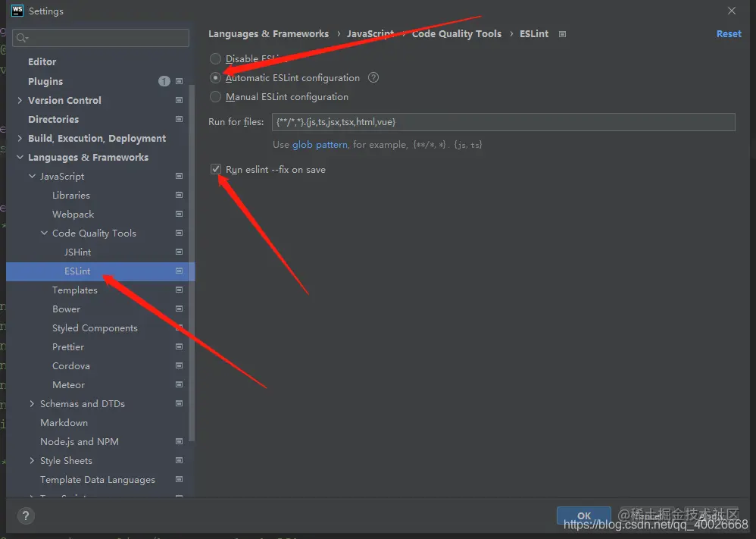
Task: Click project-level icon beside Webpack
Action: 179,213
